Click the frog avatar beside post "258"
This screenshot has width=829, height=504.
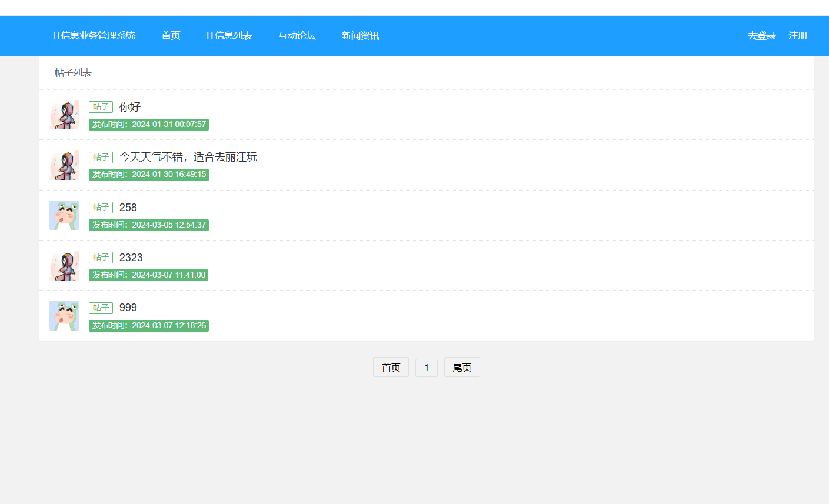click(x=64, y=215)
